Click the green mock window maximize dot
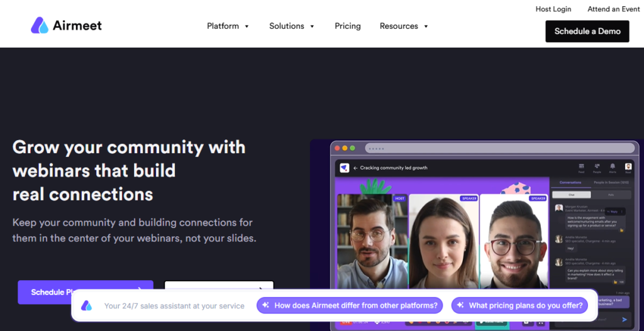Viewport: 644px width, 331px height. 353,148
